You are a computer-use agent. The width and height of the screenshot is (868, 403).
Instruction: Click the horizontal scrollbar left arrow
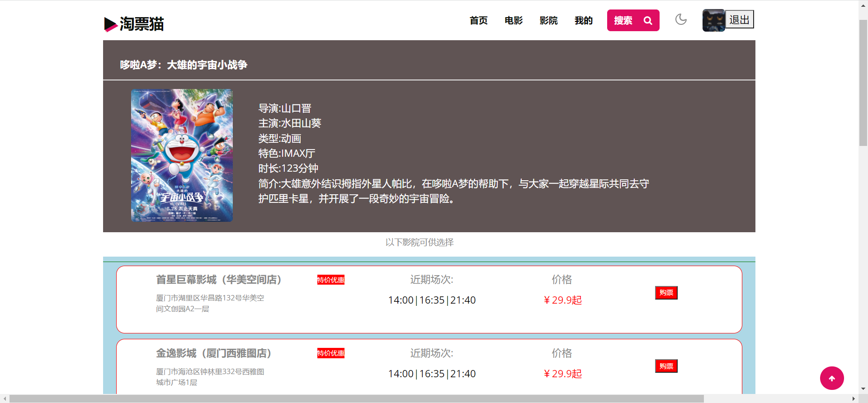click(5, 398)
